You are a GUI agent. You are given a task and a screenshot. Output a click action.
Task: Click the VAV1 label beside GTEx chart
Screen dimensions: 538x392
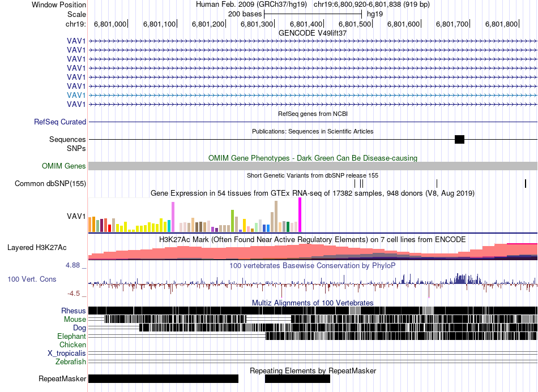point(76,216)
